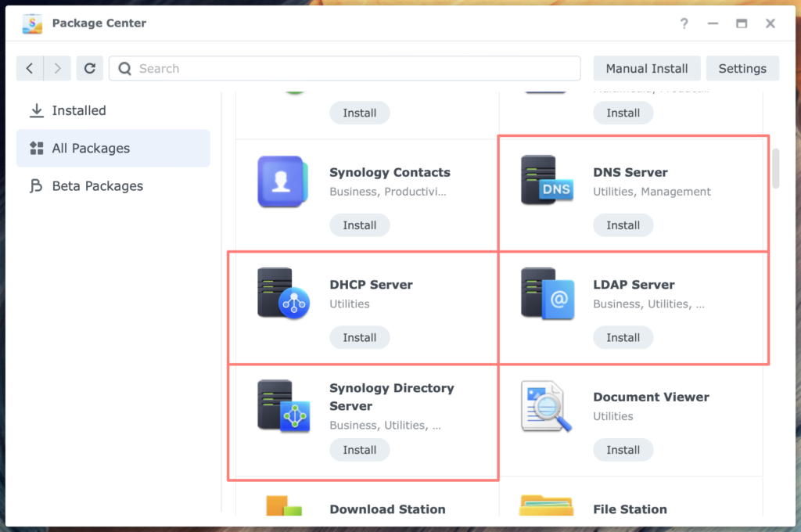Click the refresh icon in the toolbar
This screenshot has width=801, height=532.
89,68
